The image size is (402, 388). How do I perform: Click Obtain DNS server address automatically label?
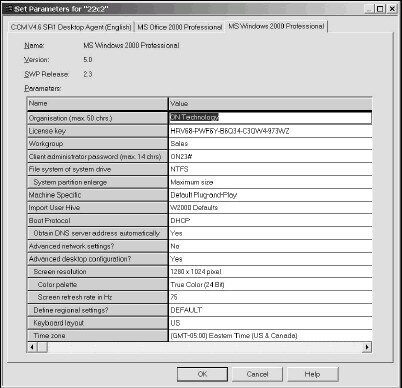97,233
